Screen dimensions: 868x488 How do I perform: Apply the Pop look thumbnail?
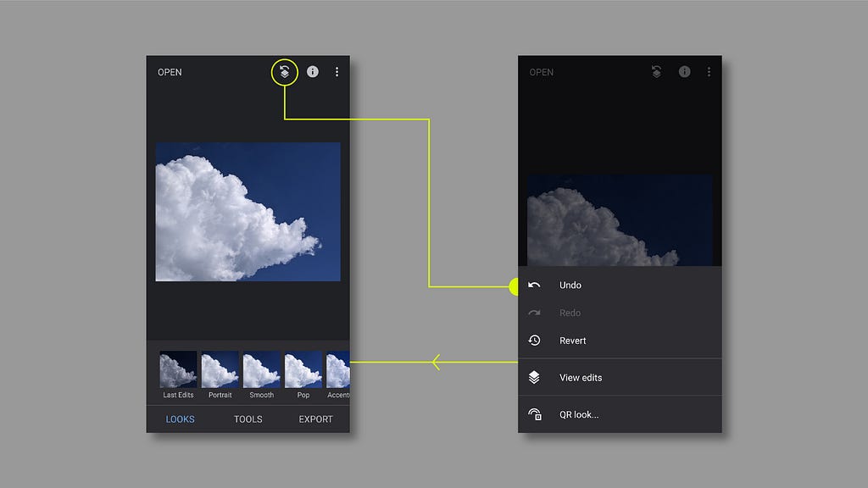pos(303,369)
